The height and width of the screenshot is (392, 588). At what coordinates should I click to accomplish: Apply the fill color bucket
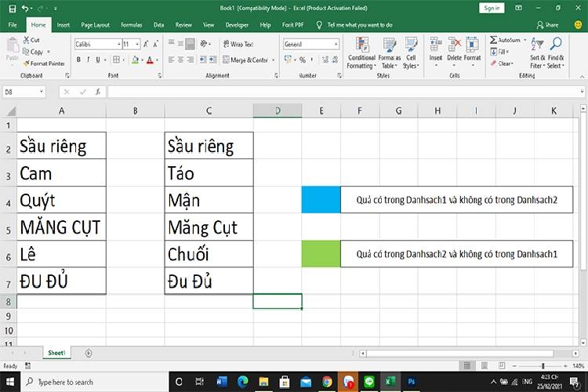pyautogui.click(x=136, y=60)
